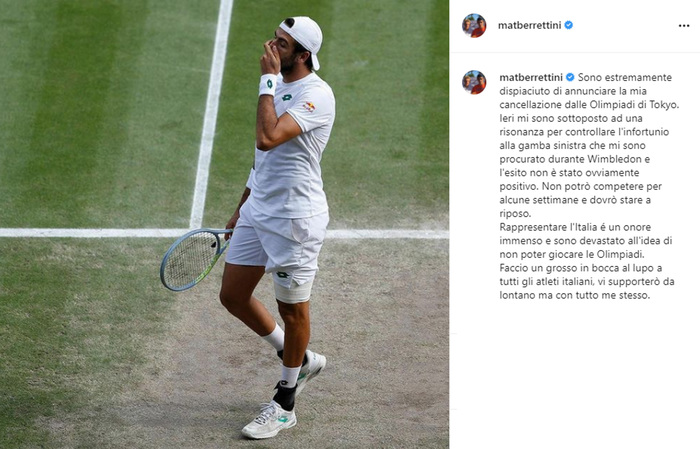
Task: Click the verified badge beside the caption username
Action: [x=570, y=78]
